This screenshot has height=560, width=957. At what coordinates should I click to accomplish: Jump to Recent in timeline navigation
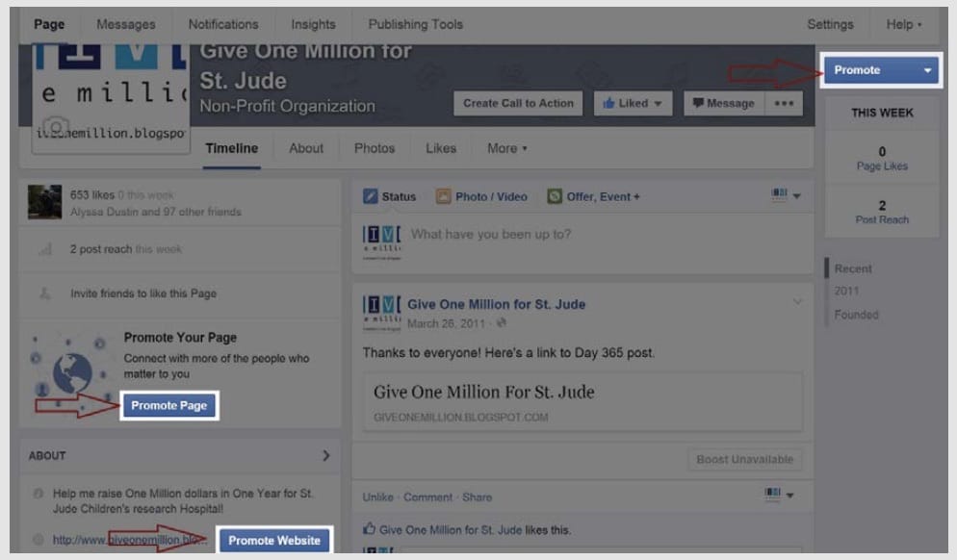853,268
